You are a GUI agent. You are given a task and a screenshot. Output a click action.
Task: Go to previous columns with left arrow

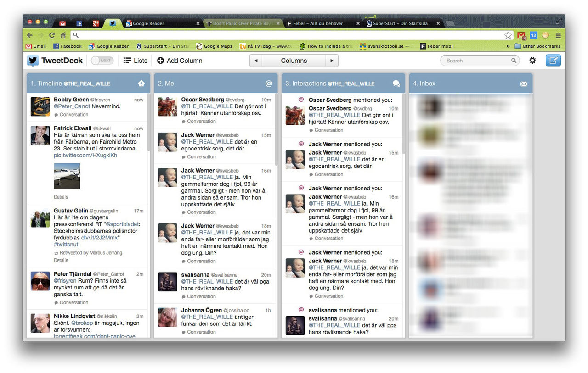pyautogui.click(x=256, y=61)
